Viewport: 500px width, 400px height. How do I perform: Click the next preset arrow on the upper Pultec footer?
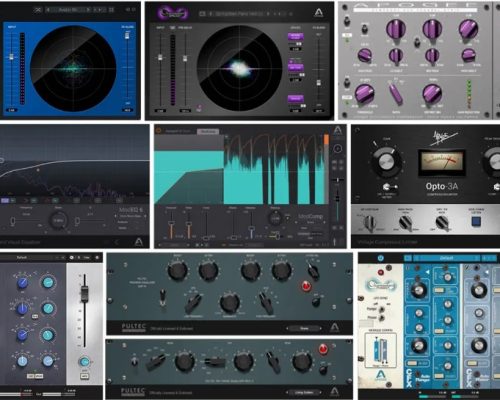tap(321, 328)
